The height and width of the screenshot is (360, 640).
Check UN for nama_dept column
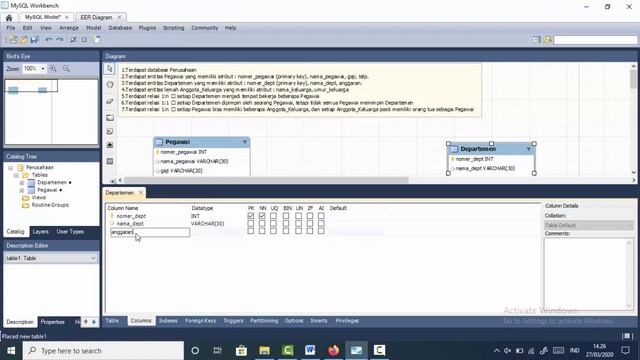coord(299,223)
